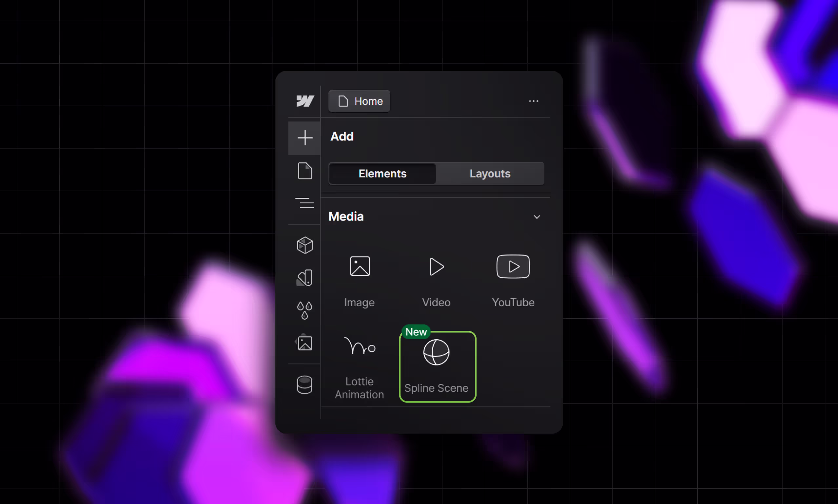Viewport: 838px width, 504px height.
Task: Open the Pages panel icon
Action: (x=305, y=171)
